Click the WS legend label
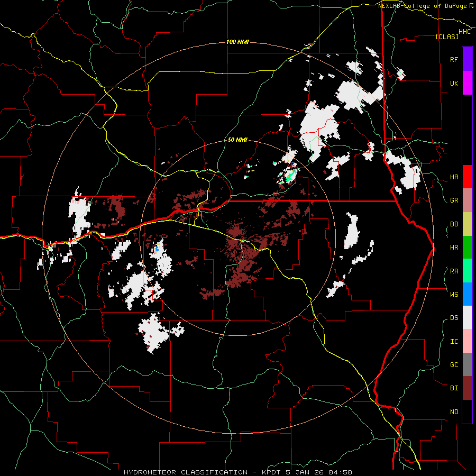The image size is (476, 476). 454,294
